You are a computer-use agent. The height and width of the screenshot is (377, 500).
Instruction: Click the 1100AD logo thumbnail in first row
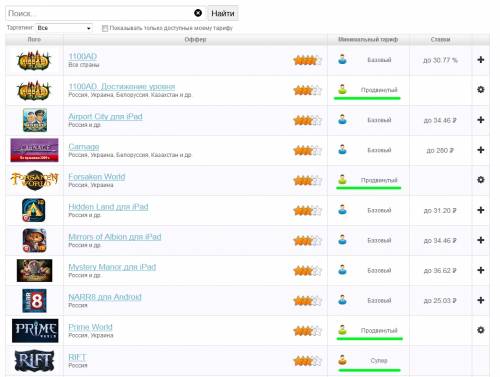tap(34, 60)
